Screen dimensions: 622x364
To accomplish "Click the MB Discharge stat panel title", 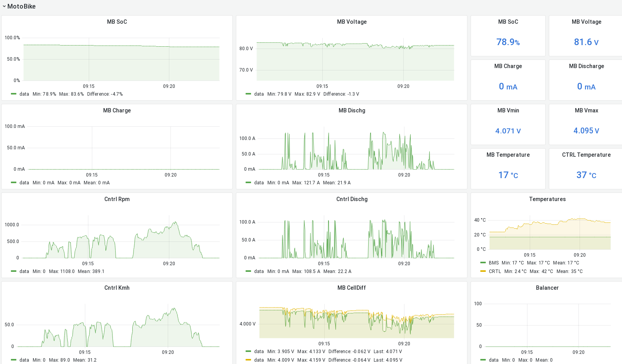I will [586, 66].
